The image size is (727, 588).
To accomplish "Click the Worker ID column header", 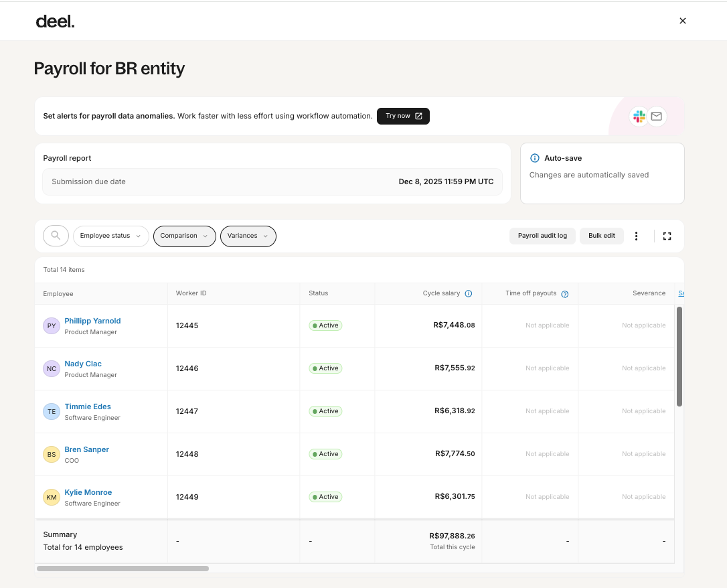I will (x=191, y=293).
